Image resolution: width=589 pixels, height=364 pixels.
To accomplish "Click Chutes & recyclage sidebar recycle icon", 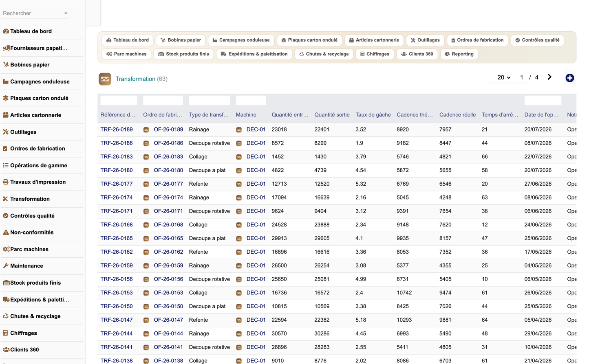I will [x=6, y=316].
